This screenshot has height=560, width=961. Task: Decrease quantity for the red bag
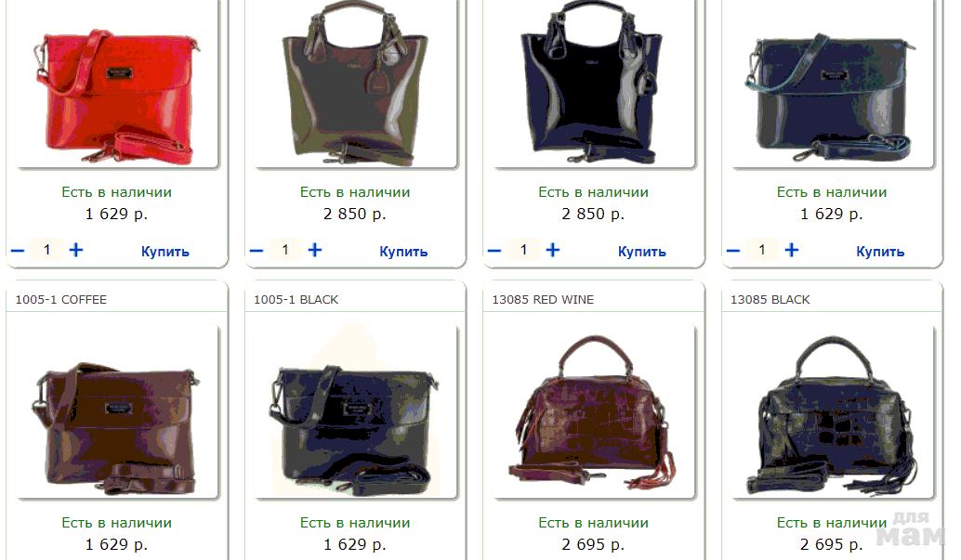click(x=18, y=251)
